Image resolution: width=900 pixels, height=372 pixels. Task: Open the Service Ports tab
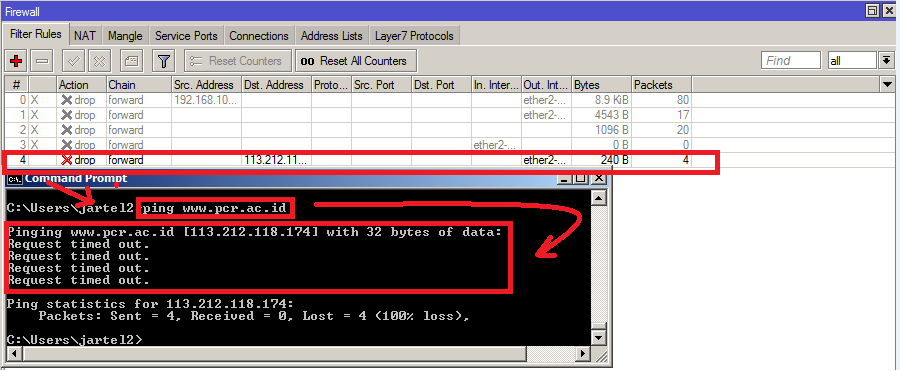186,36
